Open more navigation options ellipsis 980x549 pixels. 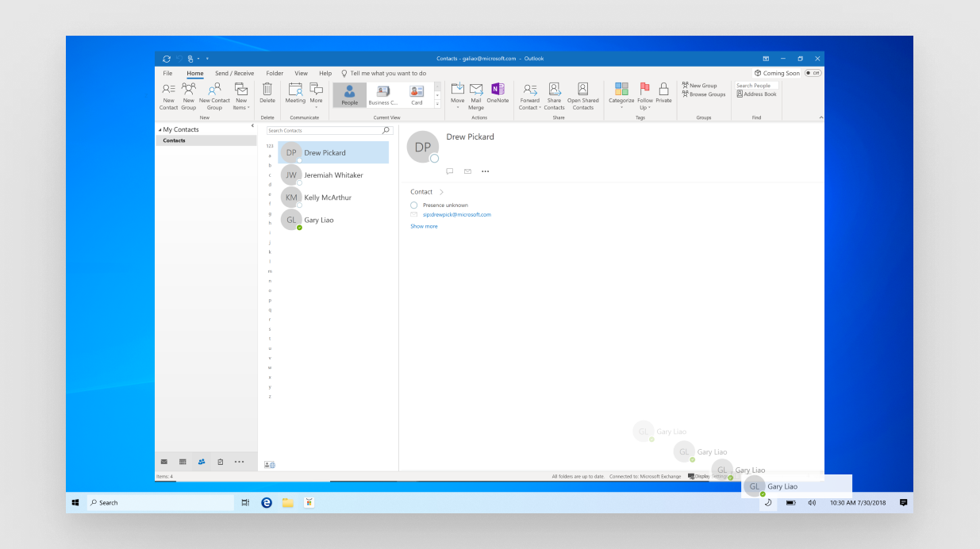pyautogui.click(x=239, y=462)
